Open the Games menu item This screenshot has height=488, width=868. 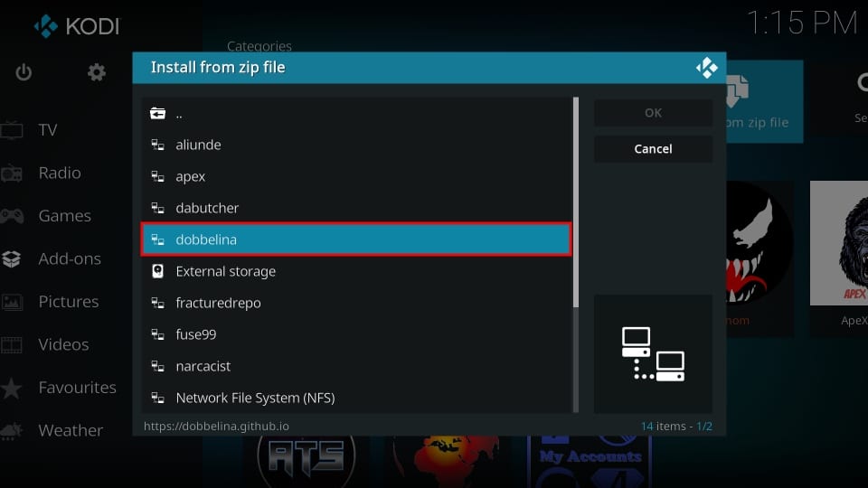65,216
